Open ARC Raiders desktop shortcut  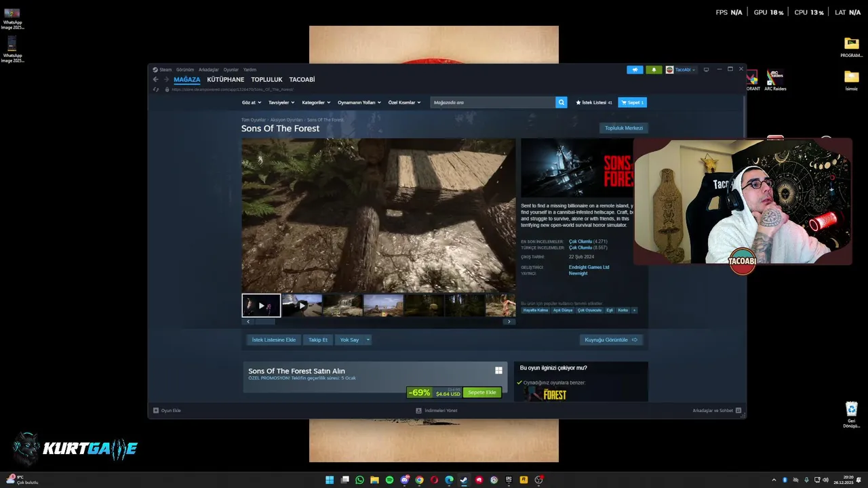pos(775,80)
